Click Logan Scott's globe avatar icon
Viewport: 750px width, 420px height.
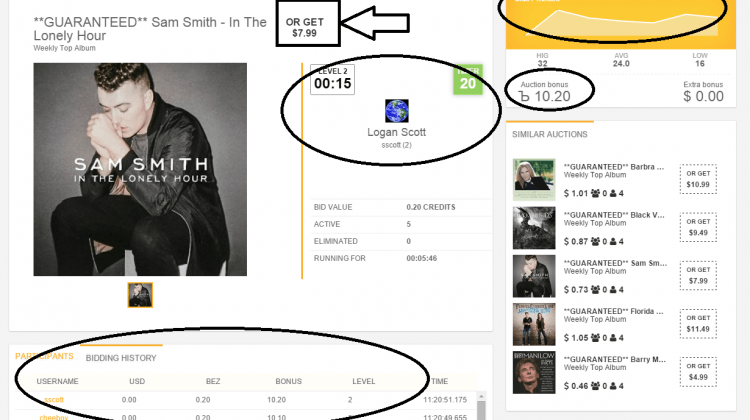[x=397, y=111]
